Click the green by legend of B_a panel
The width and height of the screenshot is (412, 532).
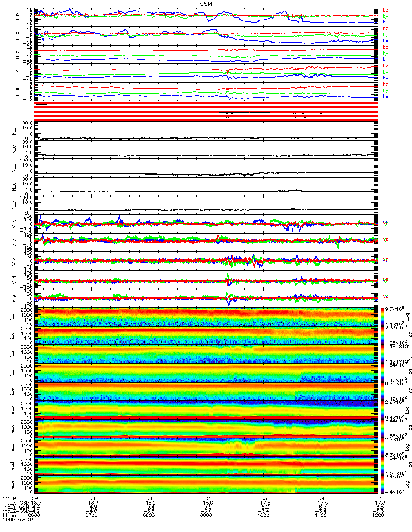[x=385, y=53]
